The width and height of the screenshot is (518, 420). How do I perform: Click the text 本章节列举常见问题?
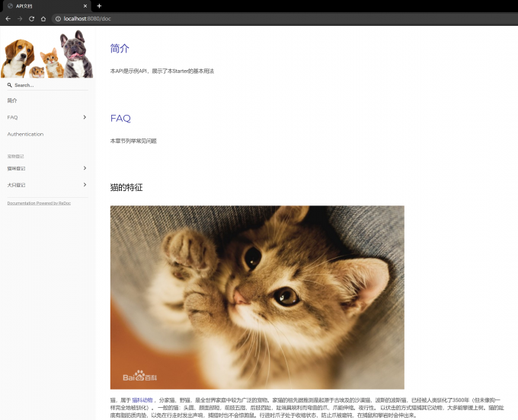[133, 141]
